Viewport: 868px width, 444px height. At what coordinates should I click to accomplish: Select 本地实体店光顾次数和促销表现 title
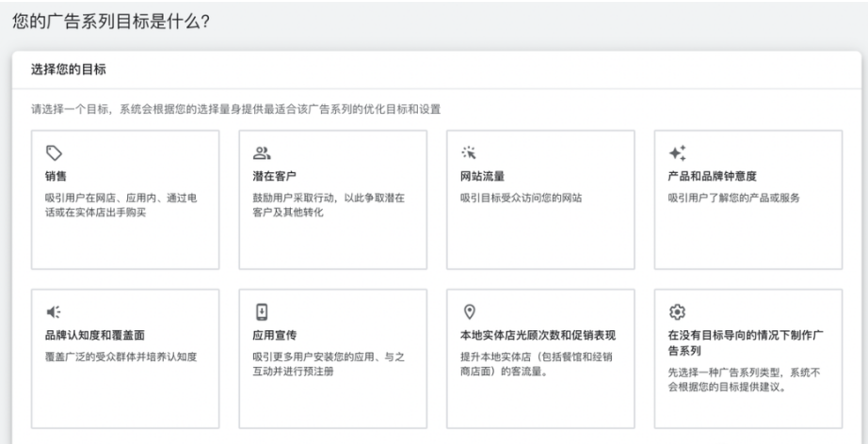[x=537, y=335]
